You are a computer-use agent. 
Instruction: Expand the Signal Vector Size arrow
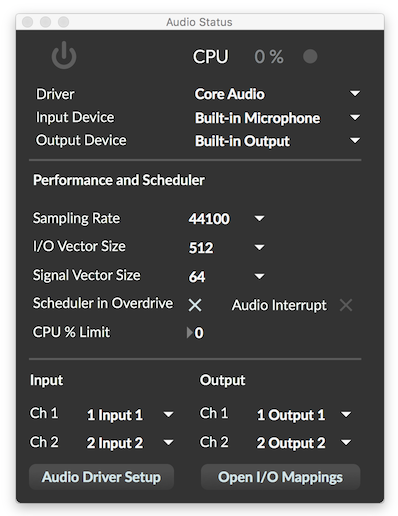click(259, 276)
